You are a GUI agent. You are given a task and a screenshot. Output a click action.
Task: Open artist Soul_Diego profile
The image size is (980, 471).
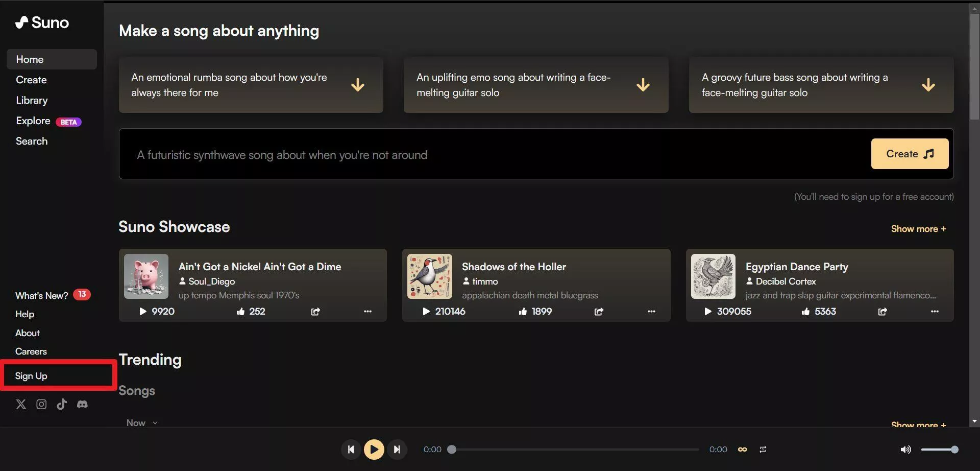point(207,281)
